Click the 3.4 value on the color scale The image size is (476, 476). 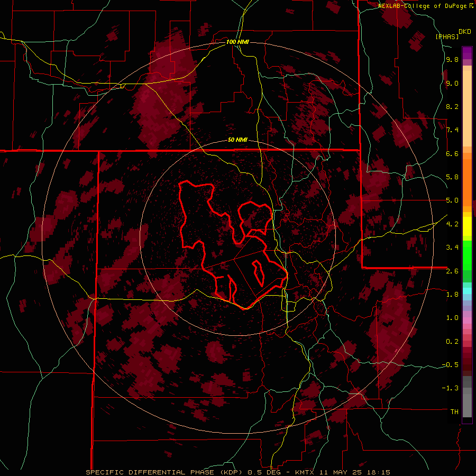(x=452, y=248)
